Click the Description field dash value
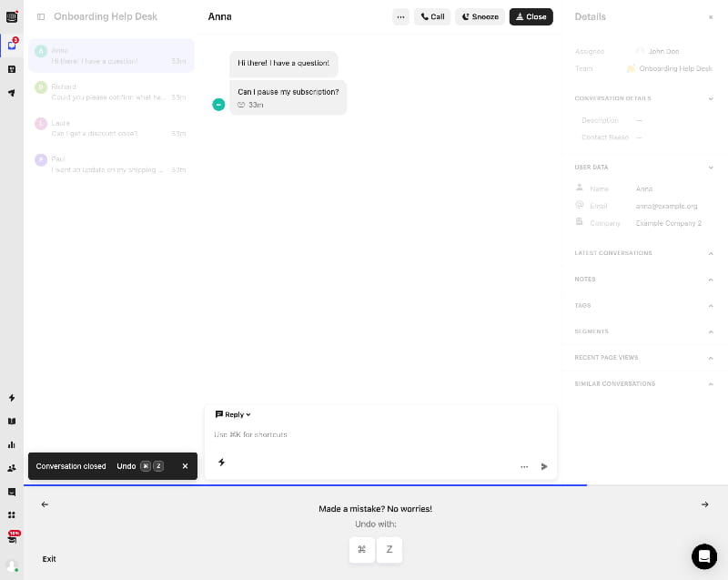Image resolution: width=728 pixels, height=580 pixels. pyautogui.click(x=639, y=120)
